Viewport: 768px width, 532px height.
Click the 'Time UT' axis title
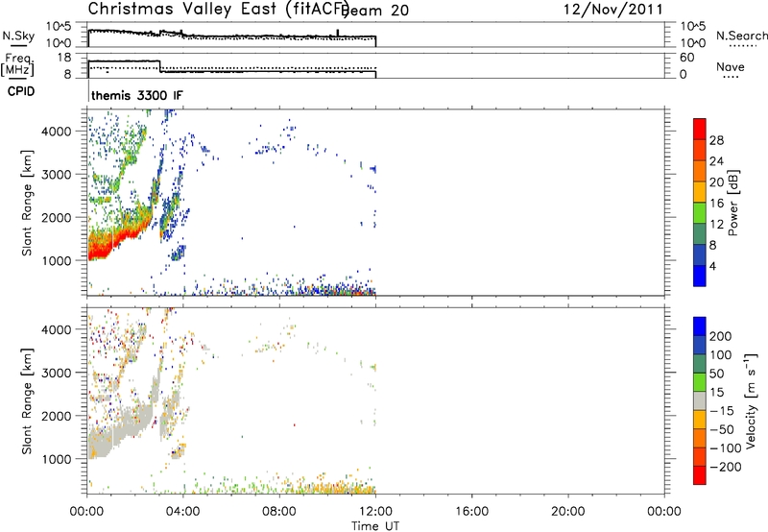(x=375, y=526)
